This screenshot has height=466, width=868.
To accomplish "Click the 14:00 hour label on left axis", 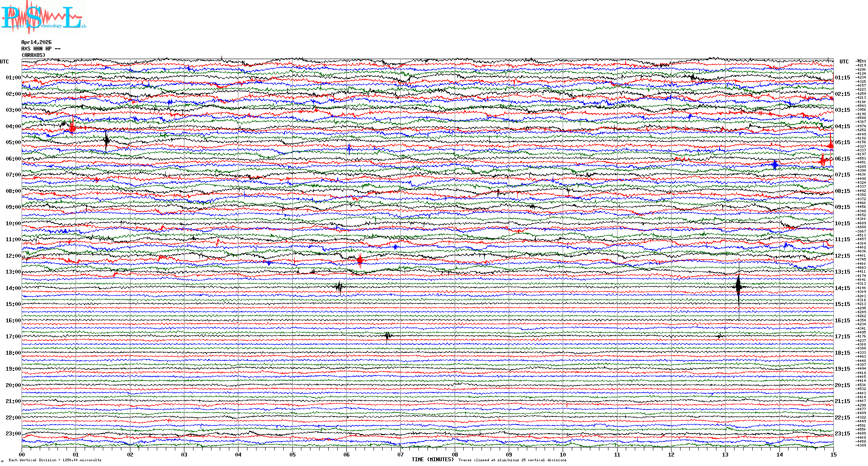I will pyautogui.click(x=13, y=288).
